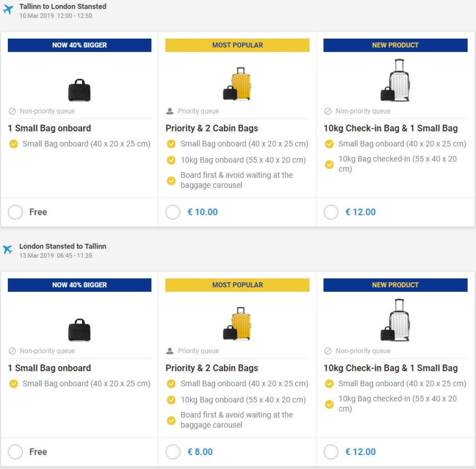Click the priority queue person icon on the return flight

(x=170, y=351)
